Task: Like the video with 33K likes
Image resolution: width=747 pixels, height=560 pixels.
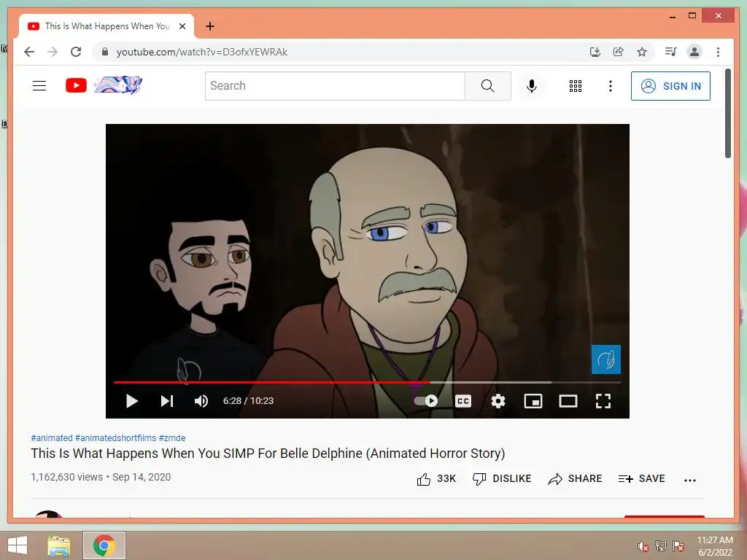Action: (x=436, y=478)
